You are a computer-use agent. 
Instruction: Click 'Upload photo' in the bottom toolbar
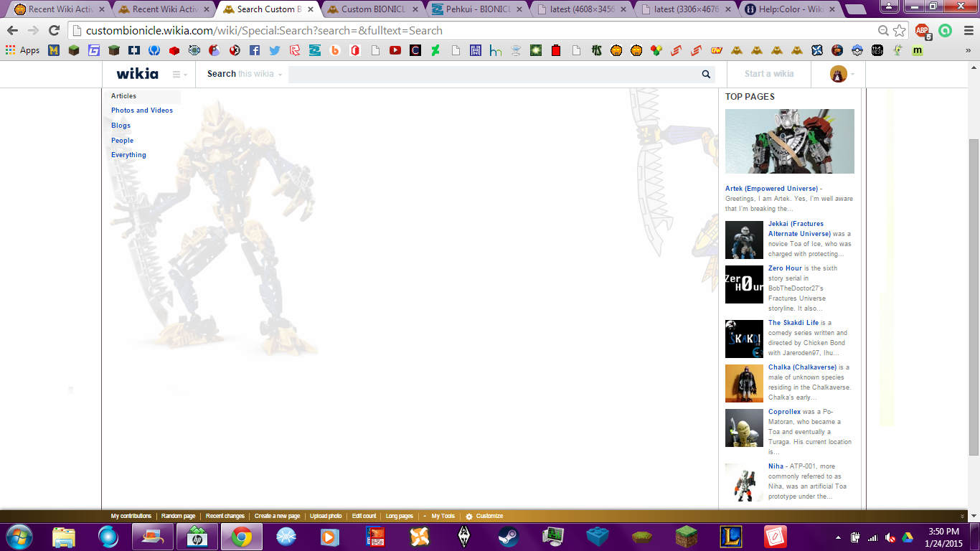pos(326,516)
